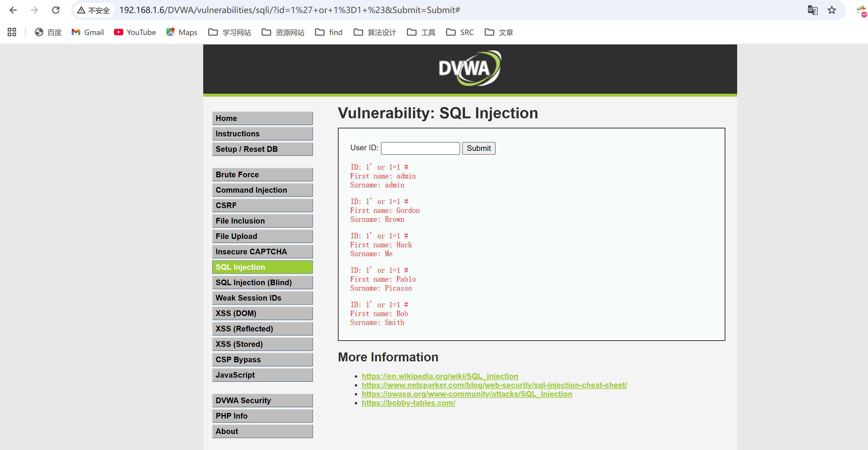The height and width of the screenshot is (450, 868).
Task: Click the not-secure warning icon
Action: tap(81, 10)
